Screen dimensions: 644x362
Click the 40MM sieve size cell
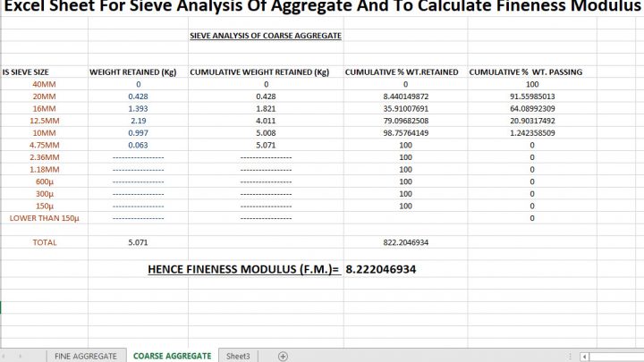(x=44, y=84)
